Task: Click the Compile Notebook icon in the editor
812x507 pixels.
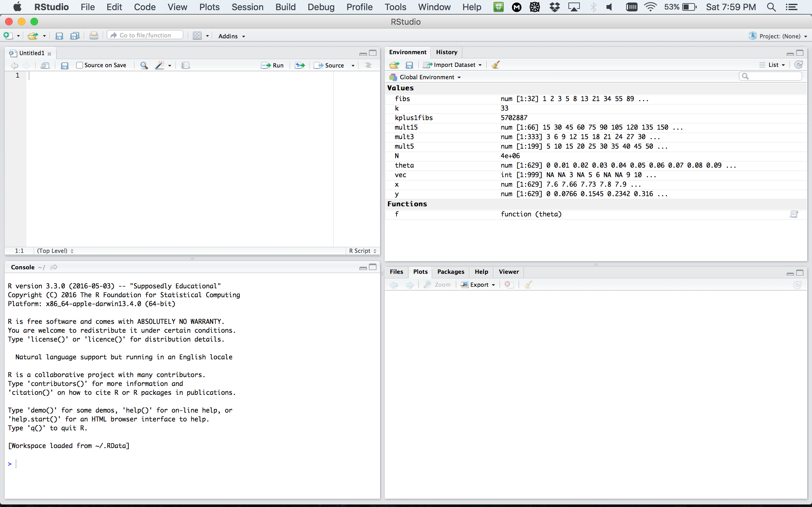Action: point(186,65)
